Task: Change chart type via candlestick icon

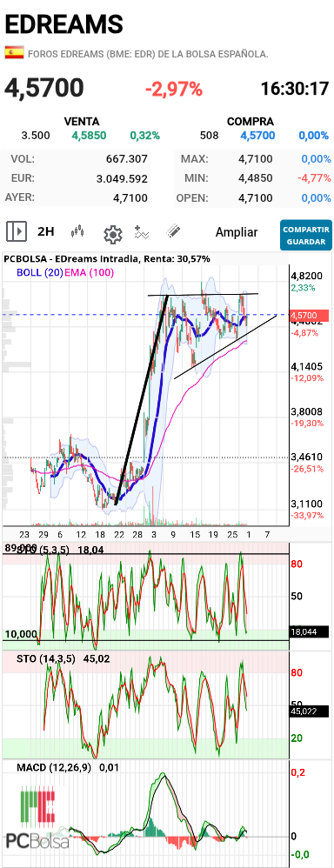Action: pyautogui.click(x=78, y=231)
